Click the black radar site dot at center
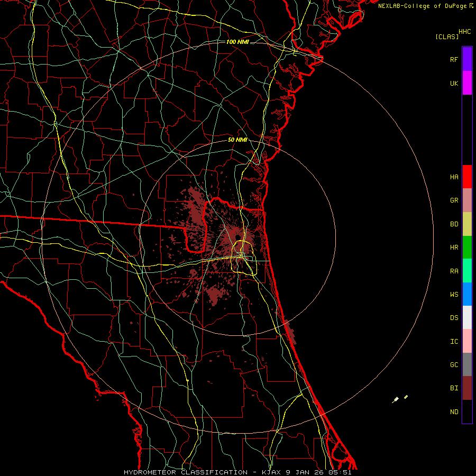The width and height of the screenshot is (476, 476). (x=237, y=237)
